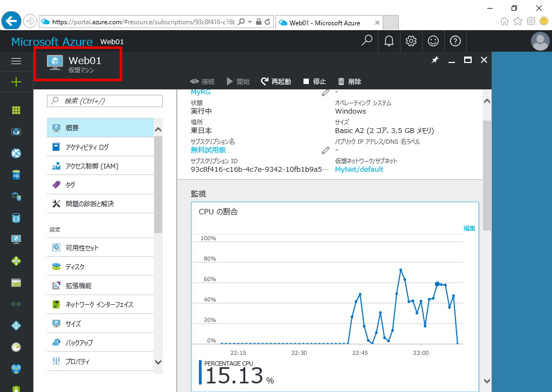Open SQL databases icon in sidebar
Viewport: 552px width, 392px height.
point(16,174)
